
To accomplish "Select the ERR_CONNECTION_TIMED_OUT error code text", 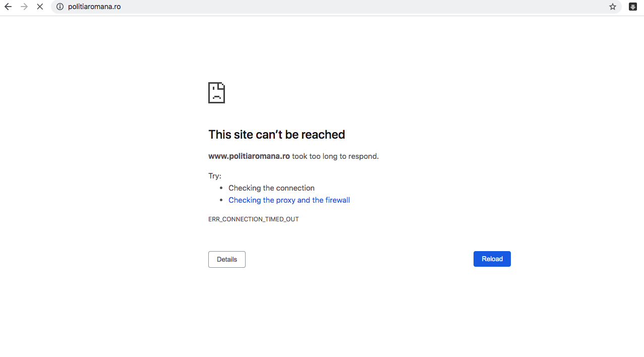I will 254,219.
